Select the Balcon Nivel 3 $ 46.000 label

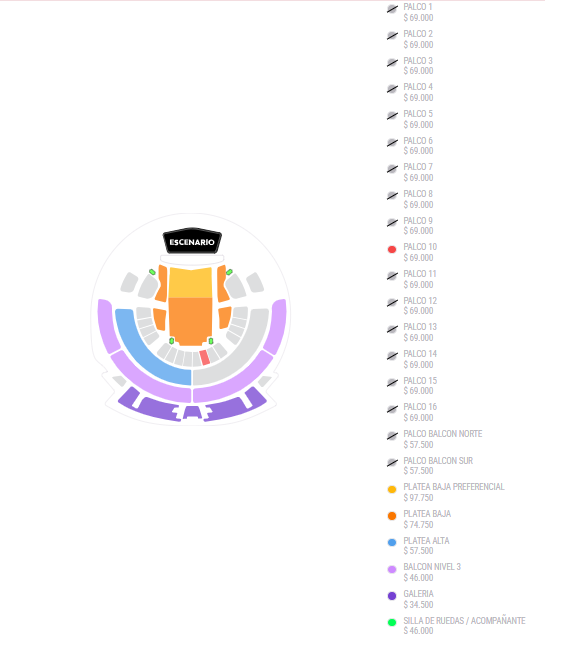coord(432,572)
